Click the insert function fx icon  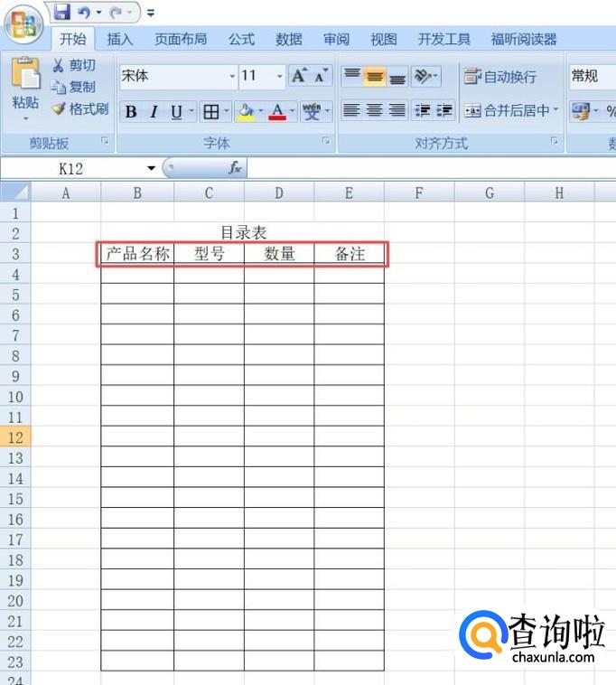(x=234, y=167)
